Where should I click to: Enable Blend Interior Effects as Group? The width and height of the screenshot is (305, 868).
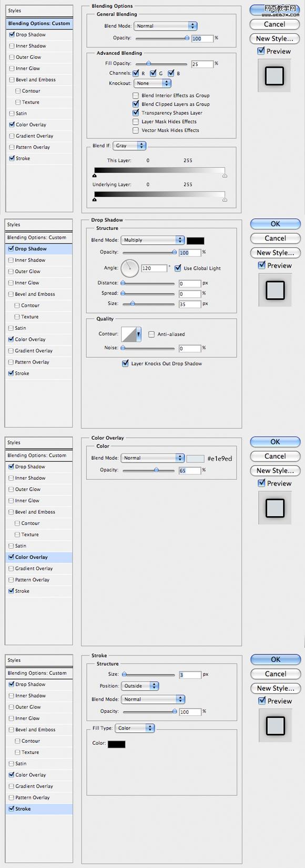coord(136,96)
